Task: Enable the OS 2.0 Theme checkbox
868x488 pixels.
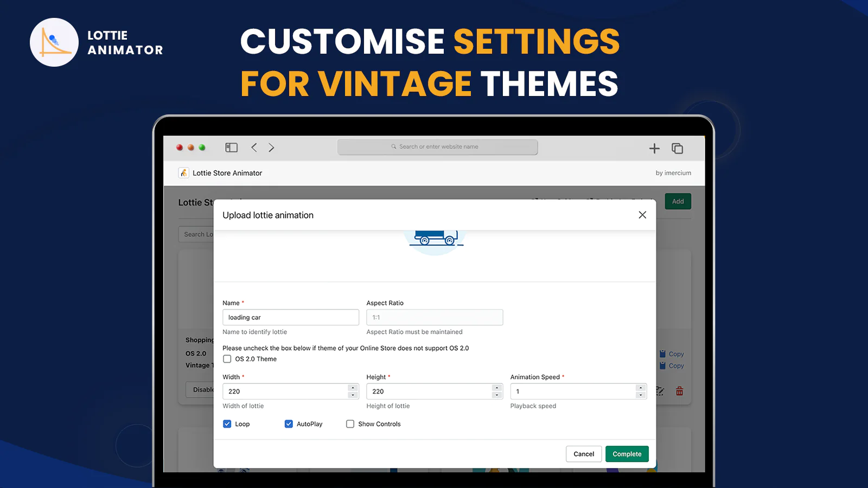Action: pyautogui.click(x=227, y=359)
